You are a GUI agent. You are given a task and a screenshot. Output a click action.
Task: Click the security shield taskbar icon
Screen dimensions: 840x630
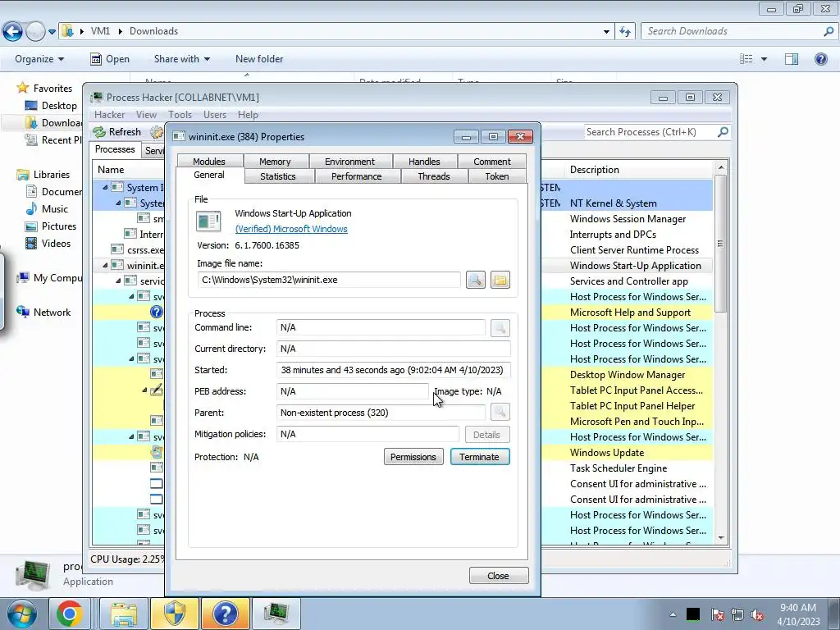(175, 614)
